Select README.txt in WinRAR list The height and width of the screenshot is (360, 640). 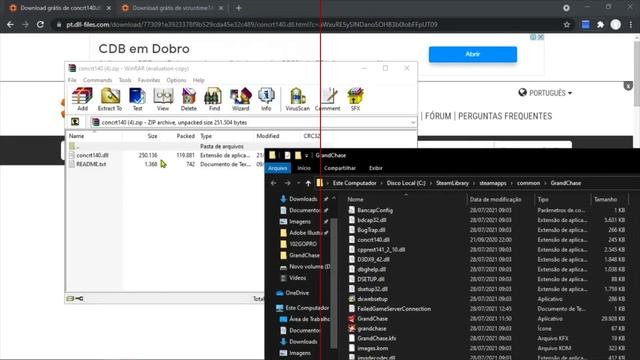91,164
